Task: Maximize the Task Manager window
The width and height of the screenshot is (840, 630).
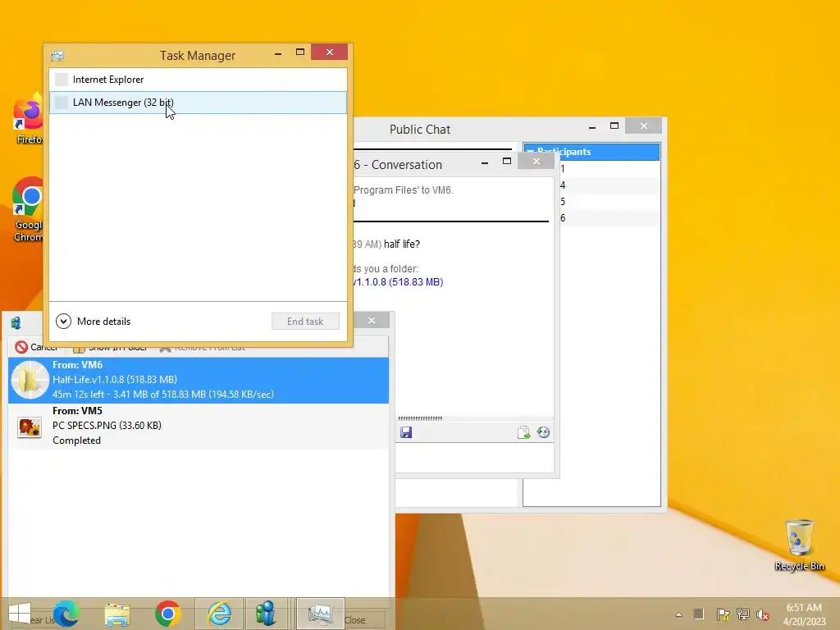Action: [300, 52]
